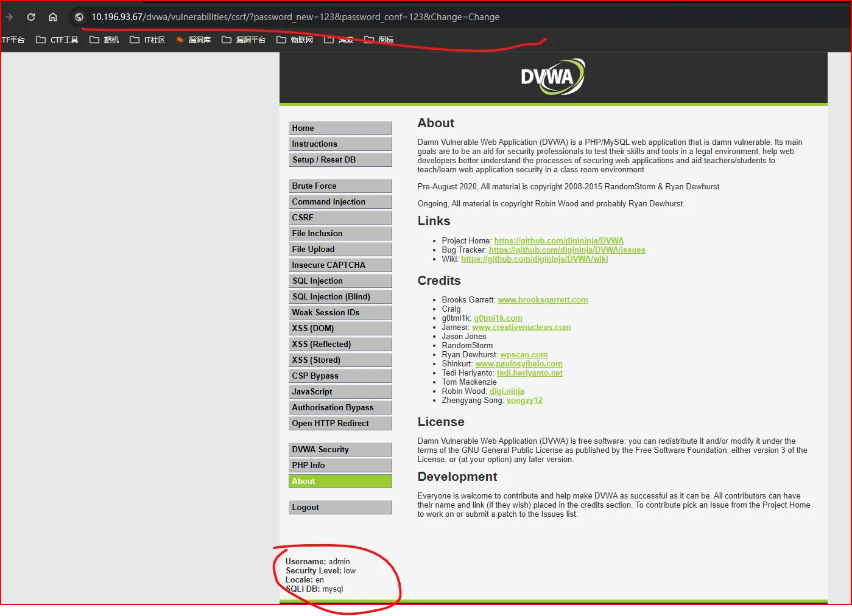The image size is (852, 616).
Task: Open File Inclusion in the sidebar
Action: click(x=340, y=233)
